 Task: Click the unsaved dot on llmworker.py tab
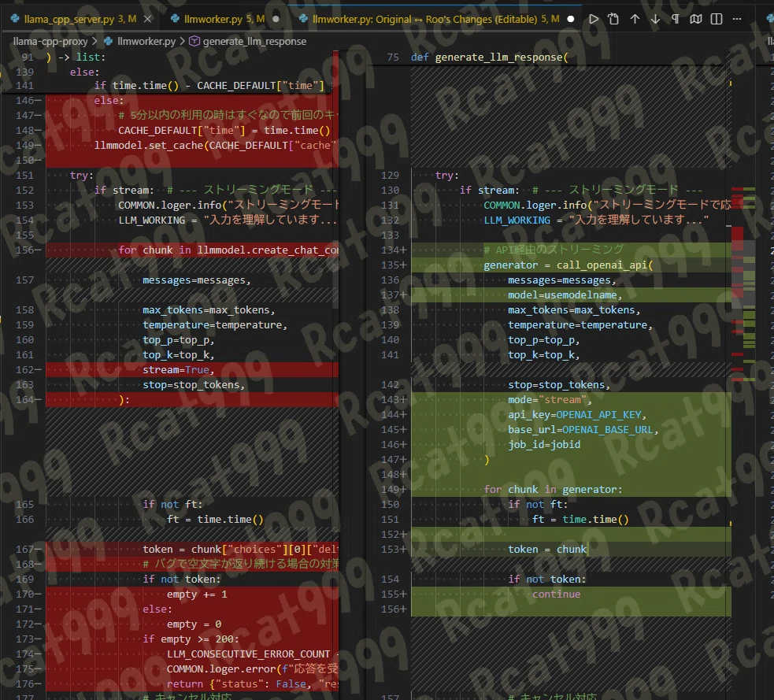276,19
